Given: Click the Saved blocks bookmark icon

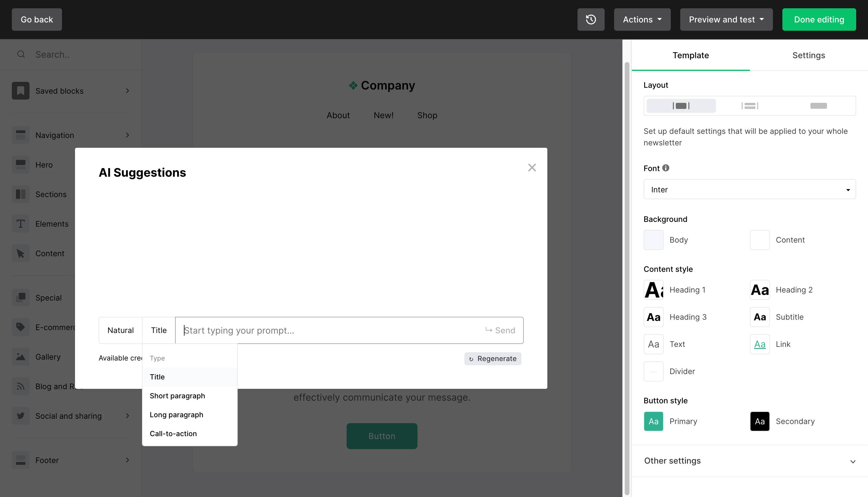Looking at the screenshot, I should pyautogui.click(x=20, y=91).
